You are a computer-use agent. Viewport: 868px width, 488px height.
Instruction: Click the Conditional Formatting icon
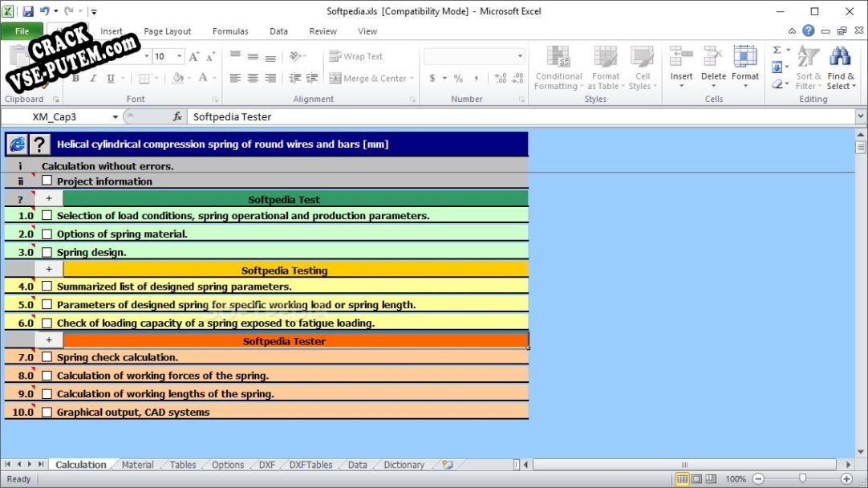(558, 58)
